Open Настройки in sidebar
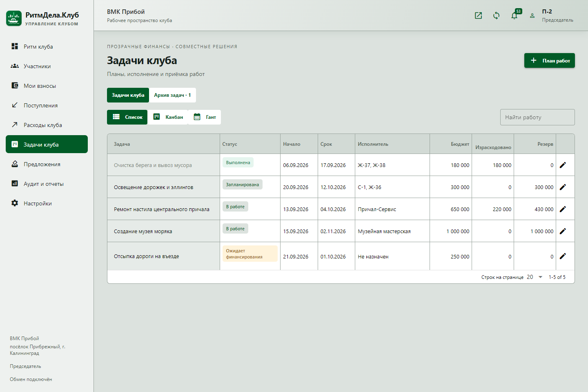588x392 pixels. coord(47,203)
